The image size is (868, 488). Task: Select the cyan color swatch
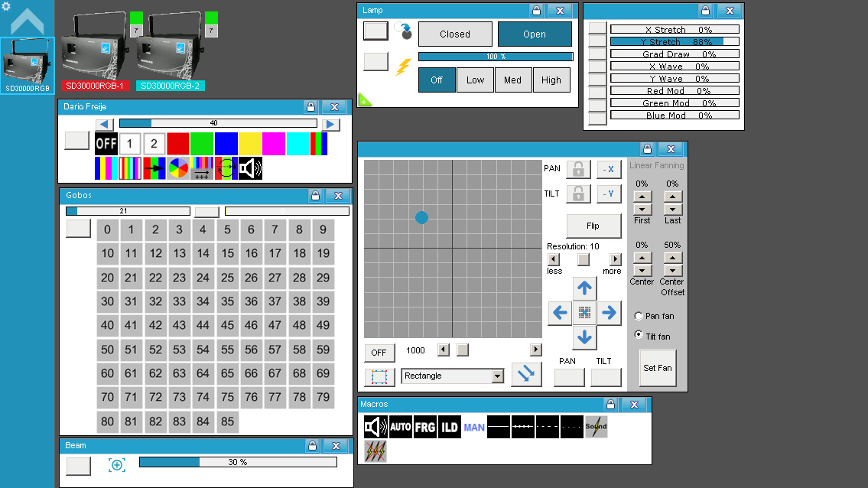tap(297, 144)
